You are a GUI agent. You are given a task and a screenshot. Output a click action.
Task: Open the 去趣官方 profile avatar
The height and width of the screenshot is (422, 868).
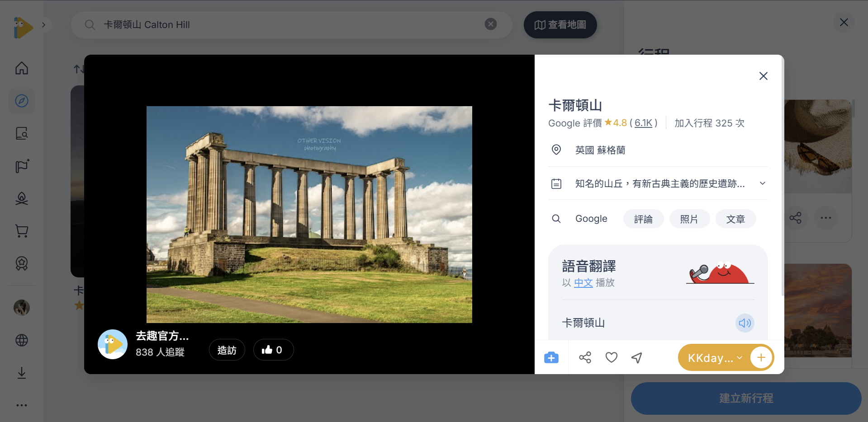tap(113, 344)
